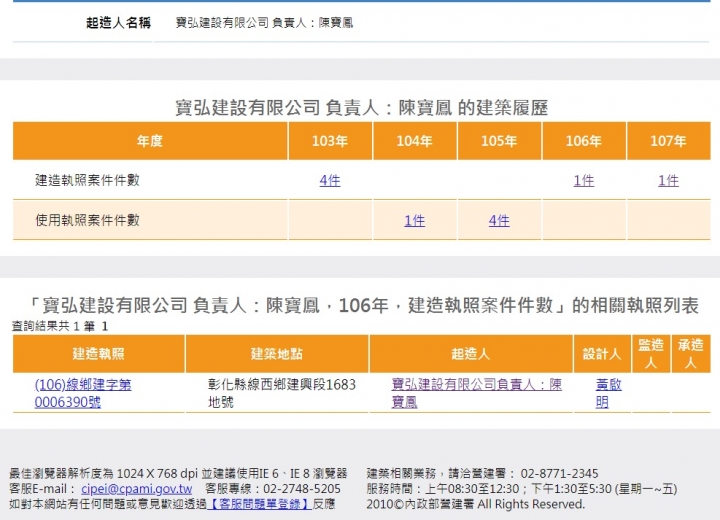The image size is (720, 520).
Task: Open the 1件 building permit link for 106年
Action: pyautogui.click(x=584, y=180)
